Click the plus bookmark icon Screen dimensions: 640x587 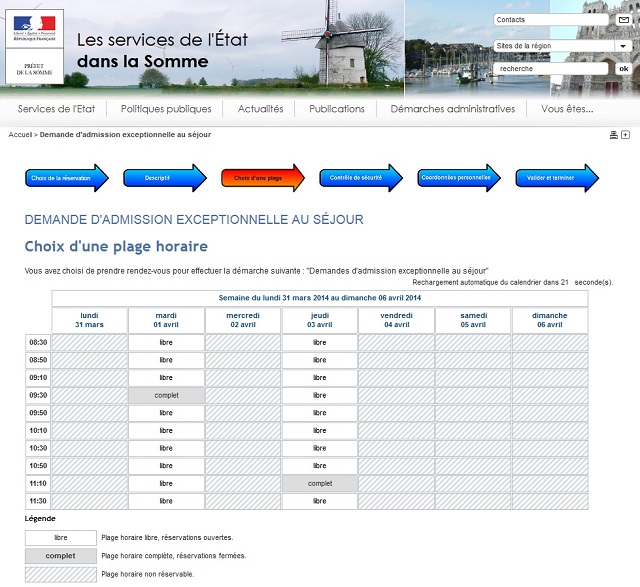point(626,134)
